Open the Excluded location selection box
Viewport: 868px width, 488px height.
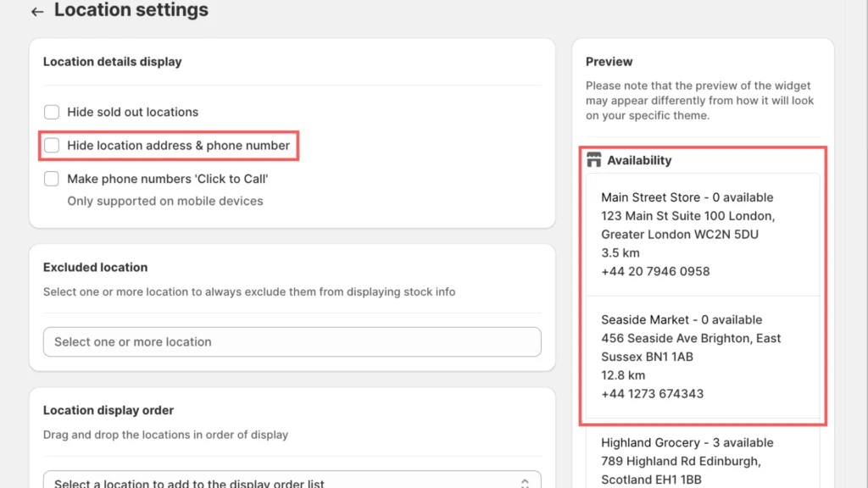tap(292, 342)
